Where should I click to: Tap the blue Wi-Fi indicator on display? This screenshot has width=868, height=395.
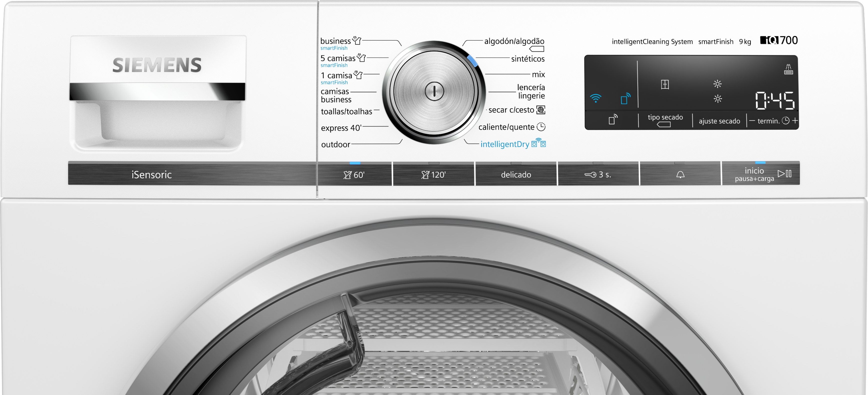(x=596, y=98)
